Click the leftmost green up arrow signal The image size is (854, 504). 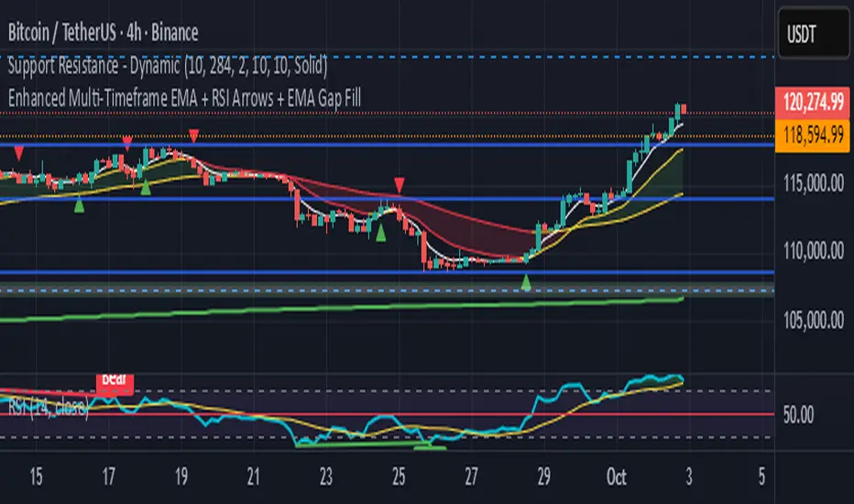click(x=79, y=205)
